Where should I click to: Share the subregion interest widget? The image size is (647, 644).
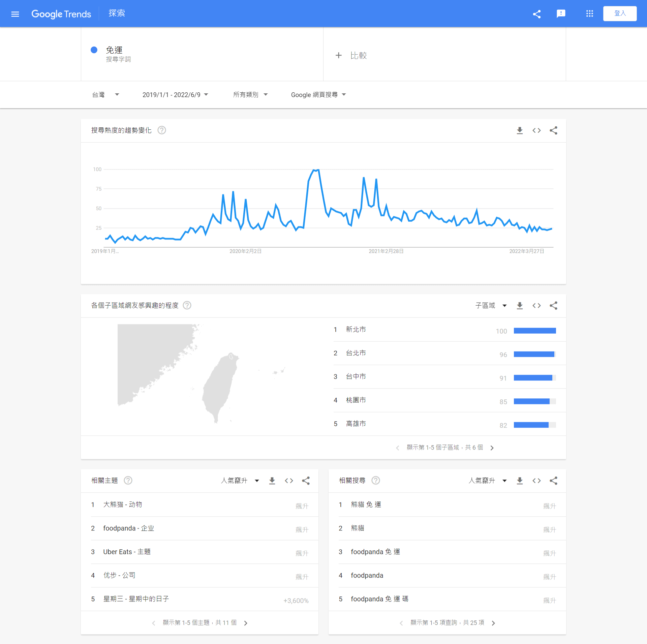553,306
